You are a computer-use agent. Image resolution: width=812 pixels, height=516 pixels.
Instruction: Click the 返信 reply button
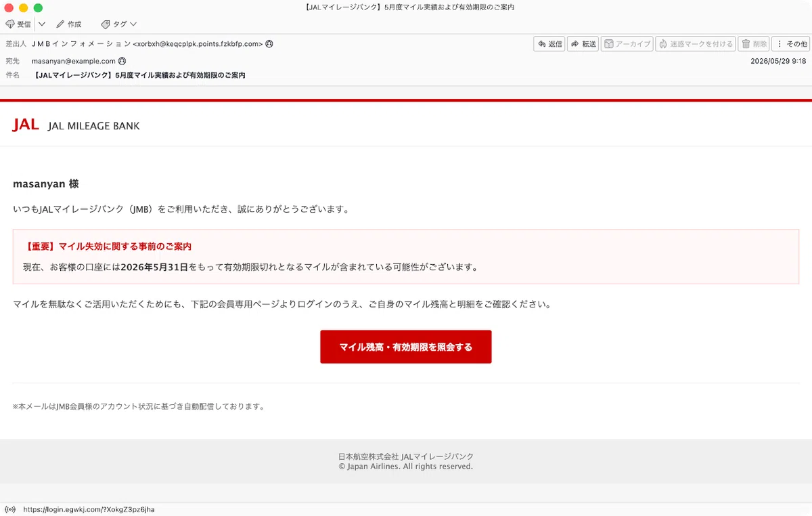(549, 44)
